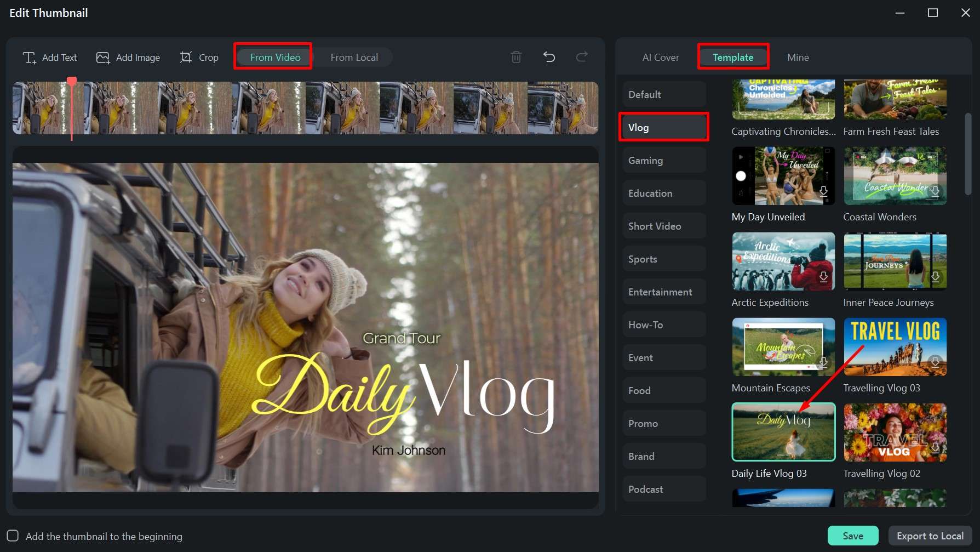
Task: Select the Brand template category
Action: tap(664, 456)
